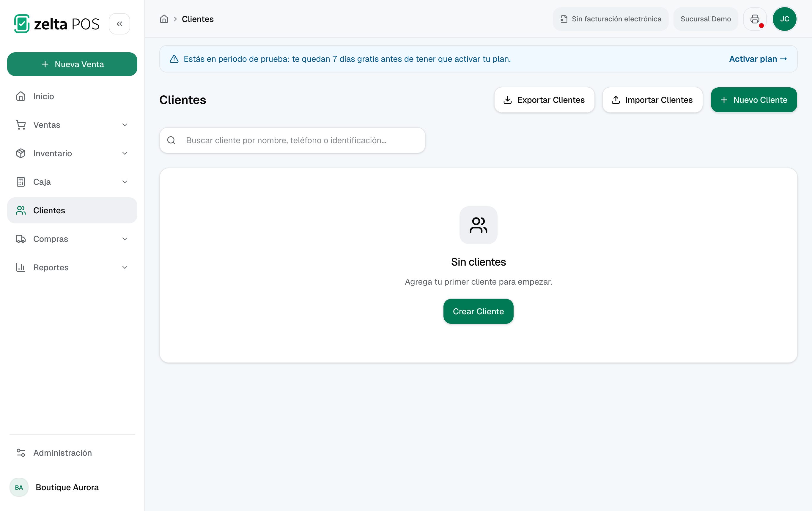Click the Ventas cart icon
This screenshot has width=812, height=511.
[21, 125]
